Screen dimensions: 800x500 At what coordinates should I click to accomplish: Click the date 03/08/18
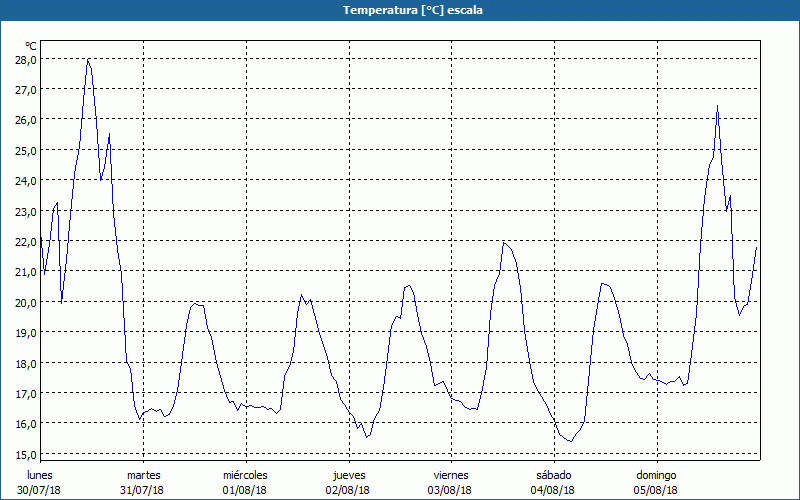449,490
